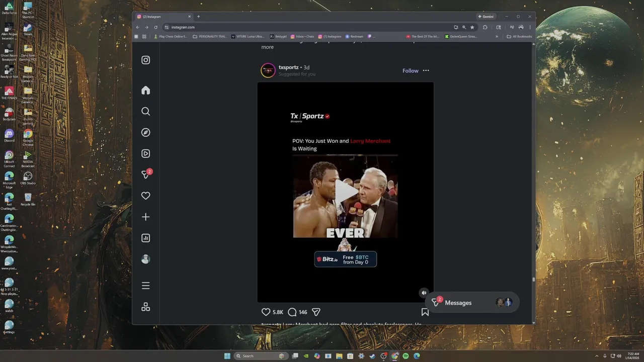644x362 pixels.
Task: Open Reels from the sidebar
Action: [145, 153]
